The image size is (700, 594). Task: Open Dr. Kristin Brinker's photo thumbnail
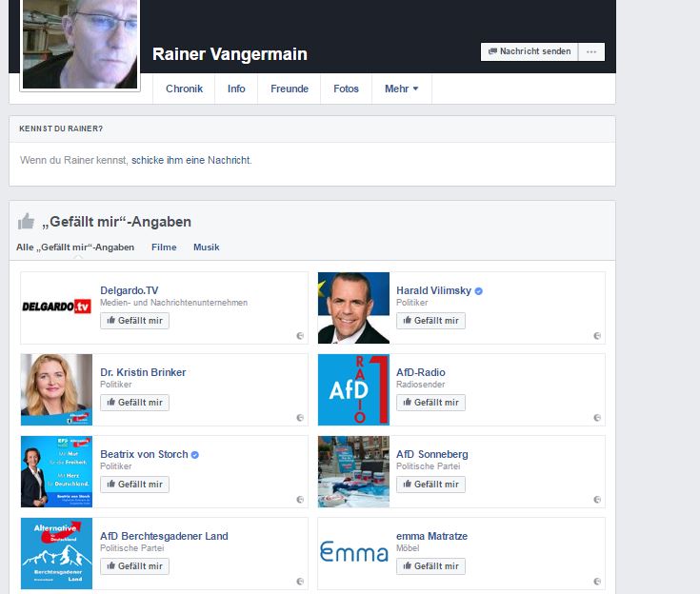[x=57, y=389]
